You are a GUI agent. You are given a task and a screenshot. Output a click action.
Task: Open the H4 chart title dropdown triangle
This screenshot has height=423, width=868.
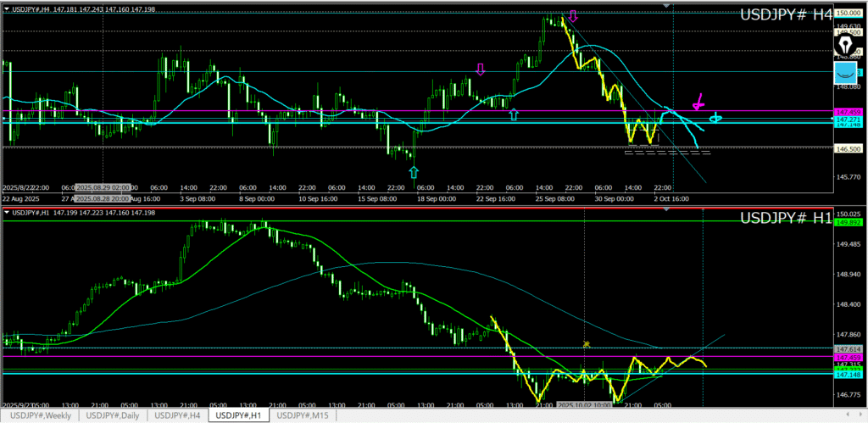[6, 8]
